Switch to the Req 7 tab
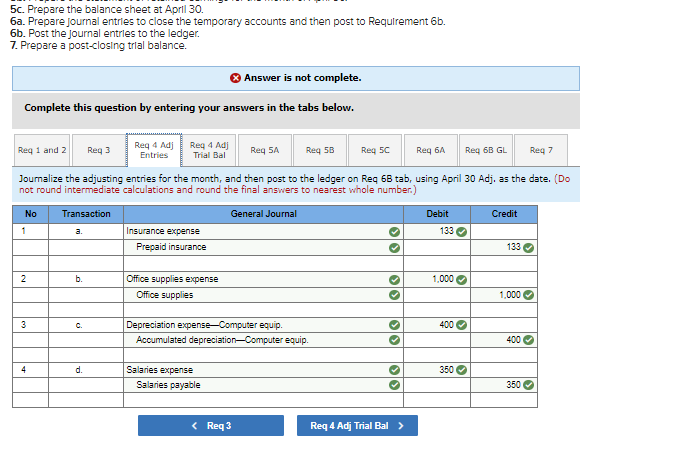This screenshot has height=449, width=677. [541, 150]
